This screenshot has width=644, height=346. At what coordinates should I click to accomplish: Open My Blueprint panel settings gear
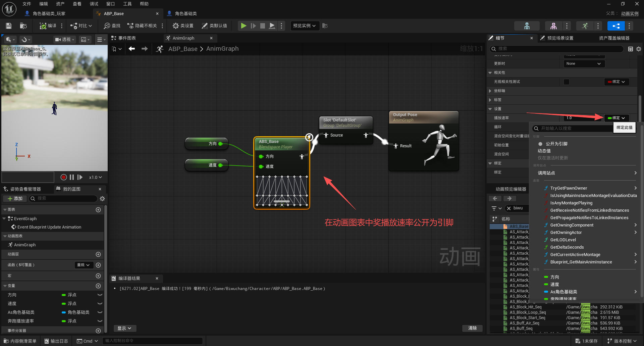point(102,199)
